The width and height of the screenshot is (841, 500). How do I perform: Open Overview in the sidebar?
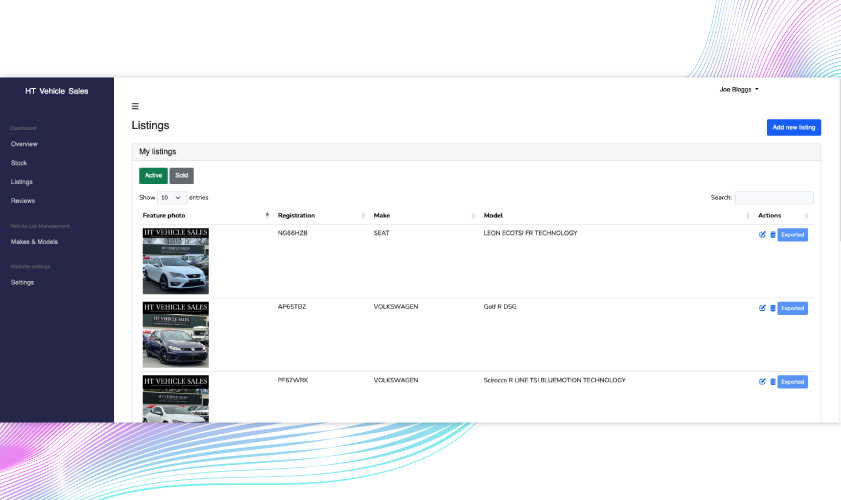pyautogui.click(x=24, y=144)
